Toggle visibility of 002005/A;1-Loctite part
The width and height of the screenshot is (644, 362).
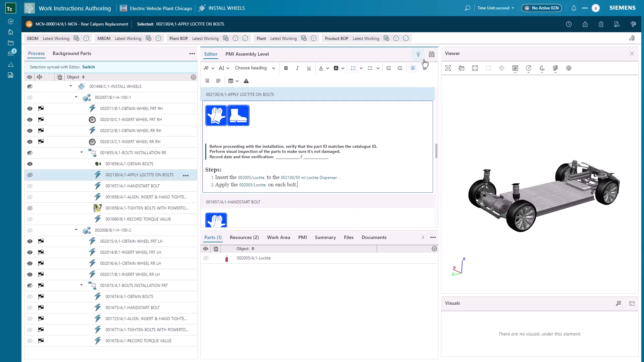tap(206, 258)
